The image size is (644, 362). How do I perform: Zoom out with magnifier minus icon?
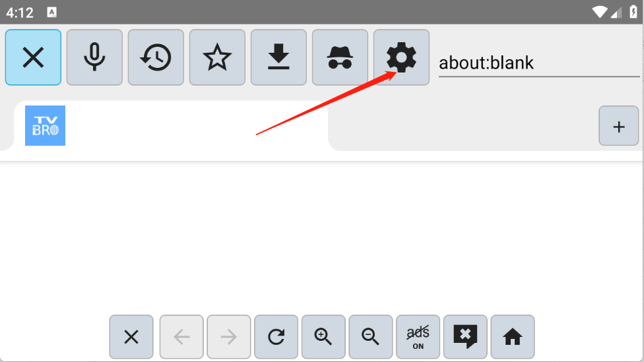370,337
